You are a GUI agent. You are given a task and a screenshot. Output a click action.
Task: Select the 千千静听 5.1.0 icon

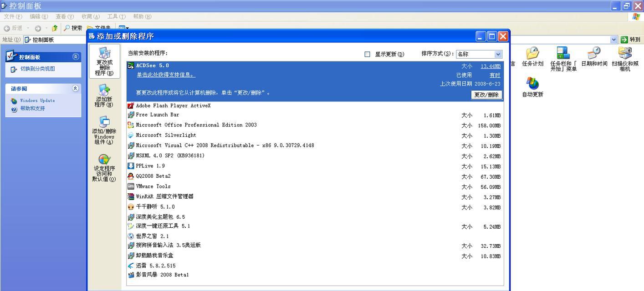131,207
